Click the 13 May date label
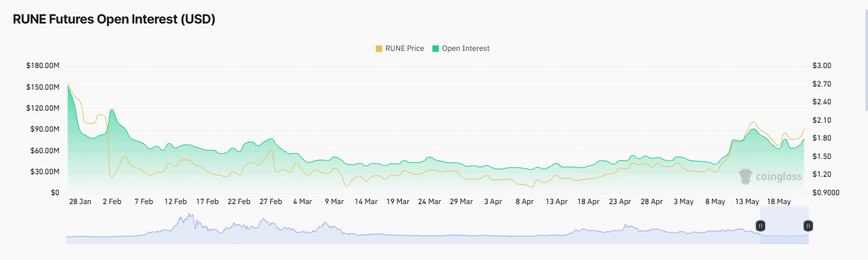Image resolution: width=868 pixels, height=260 pixels. pos(747,202)
